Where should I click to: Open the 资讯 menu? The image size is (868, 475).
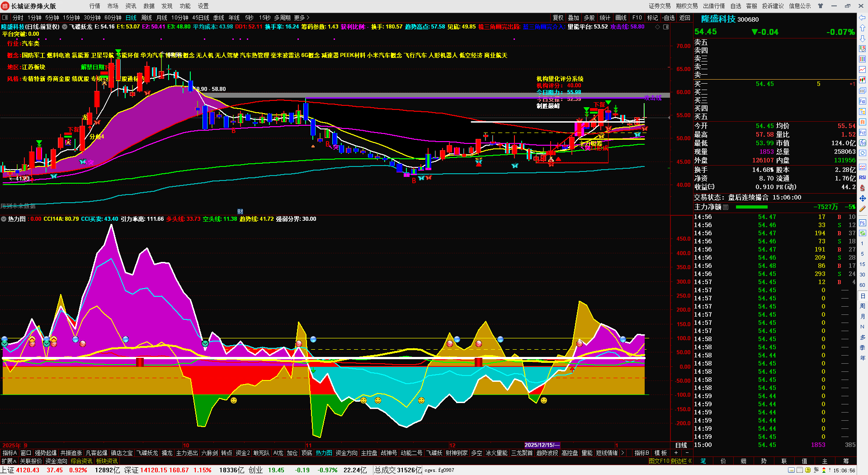tap(131, 6)
